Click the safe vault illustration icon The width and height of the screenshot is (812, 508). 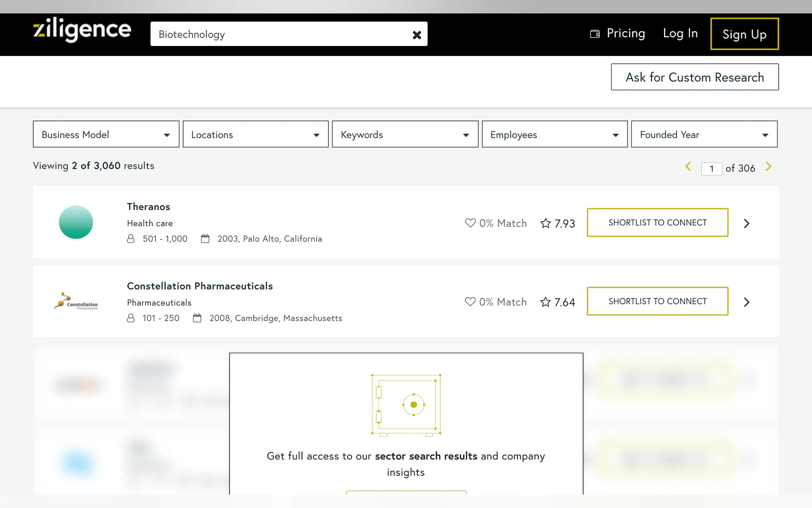click(x=406, y=405)
